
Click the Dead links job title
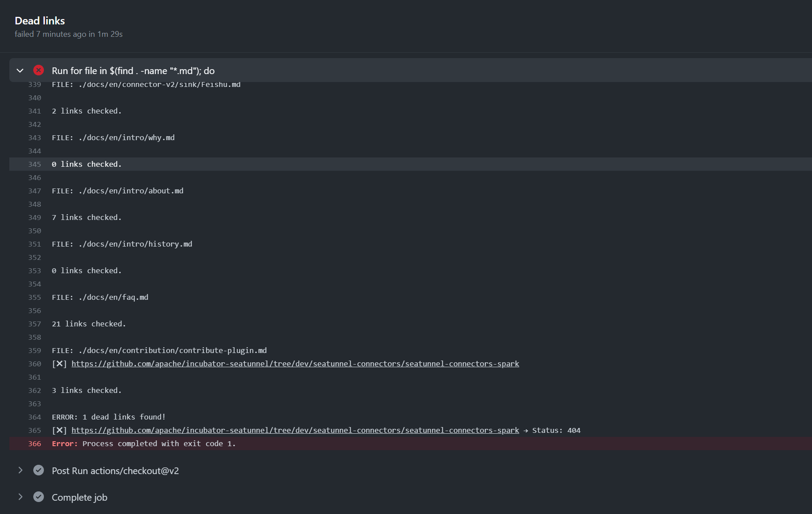pos(40,21)
